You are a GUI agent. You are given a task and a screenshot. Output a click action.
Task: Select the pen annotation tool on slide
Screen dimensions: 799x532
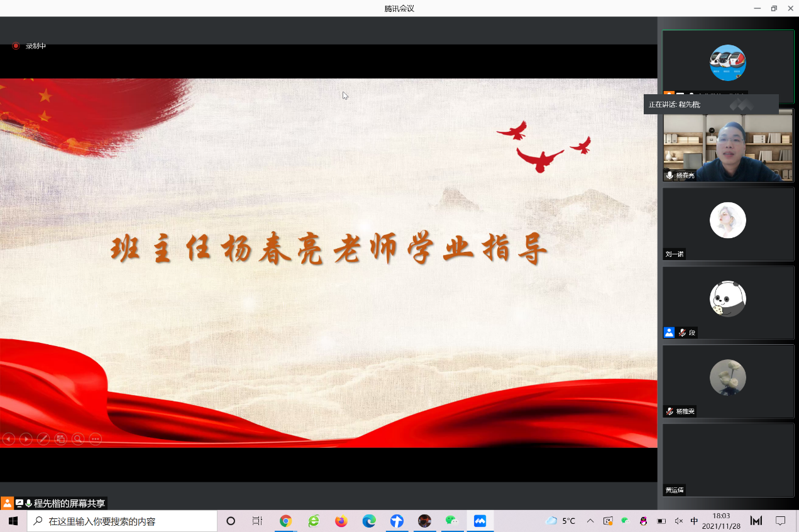point(43,439)
